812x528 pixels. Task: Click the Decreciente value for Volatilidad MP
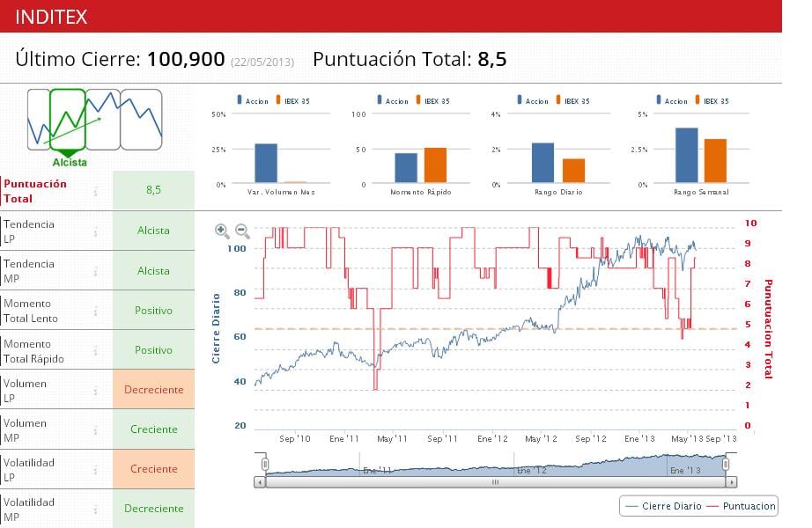[x=153, y=509]
